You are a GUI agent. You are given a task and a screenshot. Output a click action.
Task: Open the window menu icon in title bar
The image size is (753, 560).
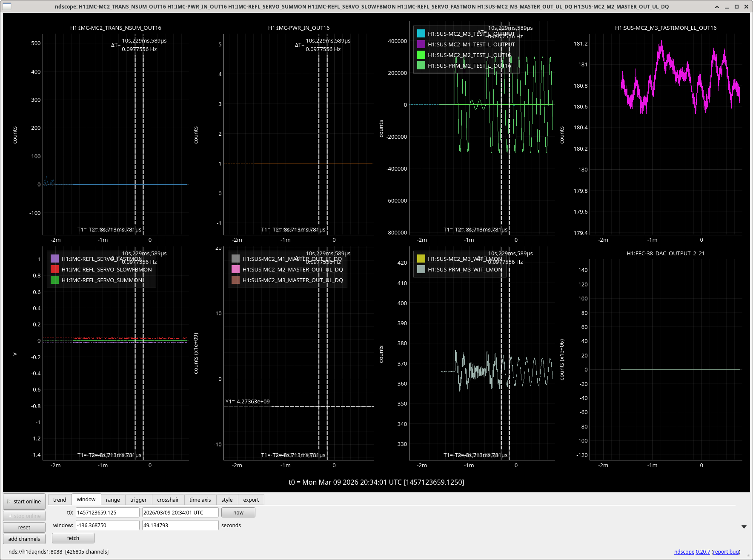point(7,6)
